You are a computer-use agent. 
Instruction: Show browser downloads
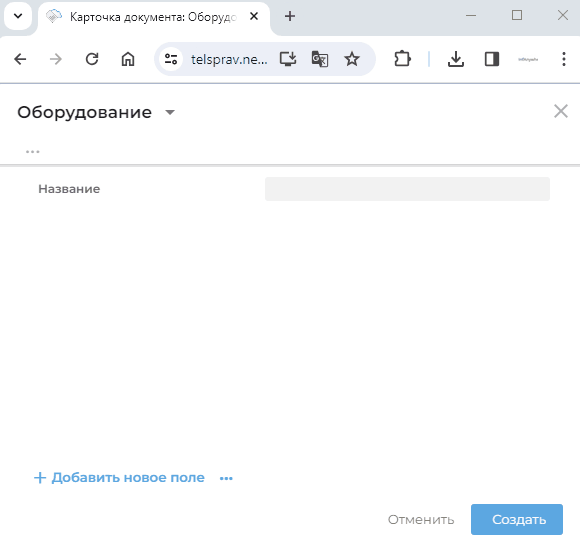coord(456,59)
